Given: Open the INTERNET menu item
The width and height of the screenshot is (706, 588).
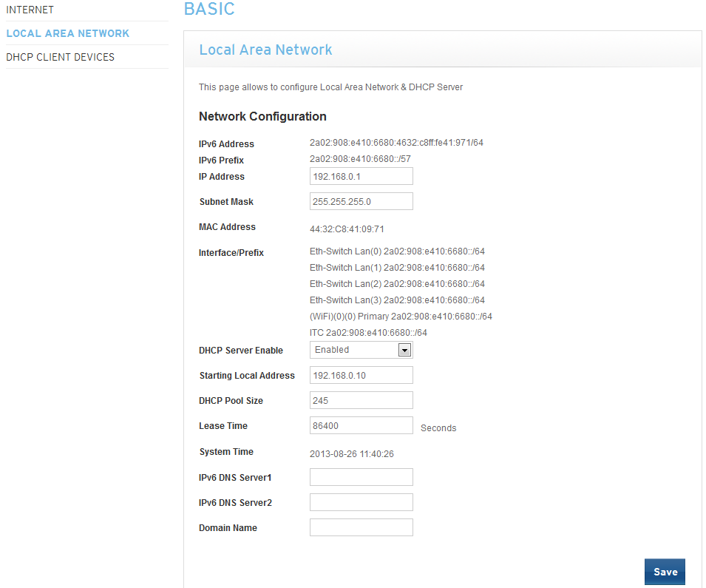Looking at the screenshot, I should [30, 10].
